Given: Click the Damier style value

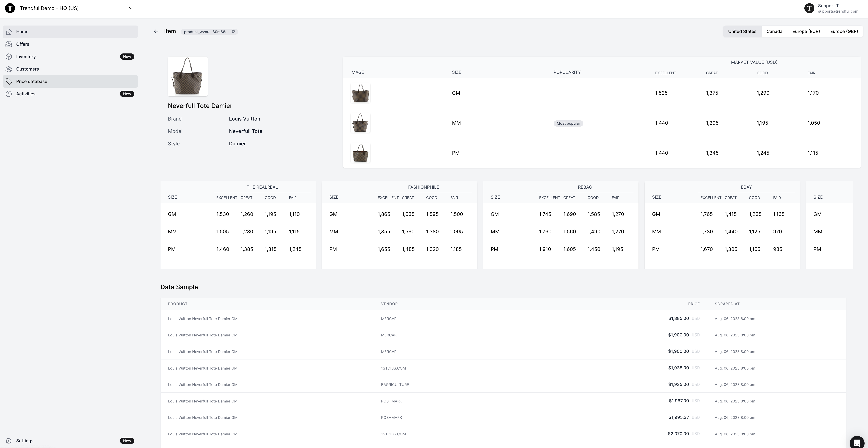Looking at the screenshot, I should [237, 144].
